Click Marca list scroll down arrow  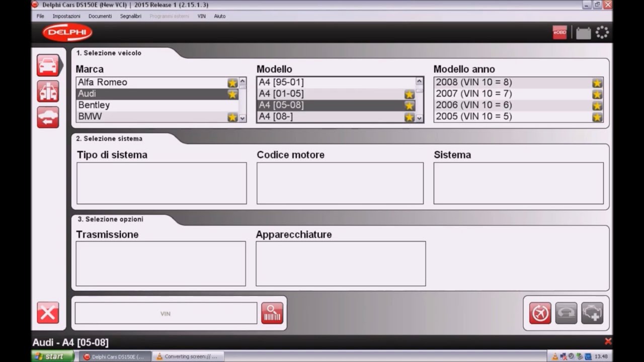(x=243, y=118)
